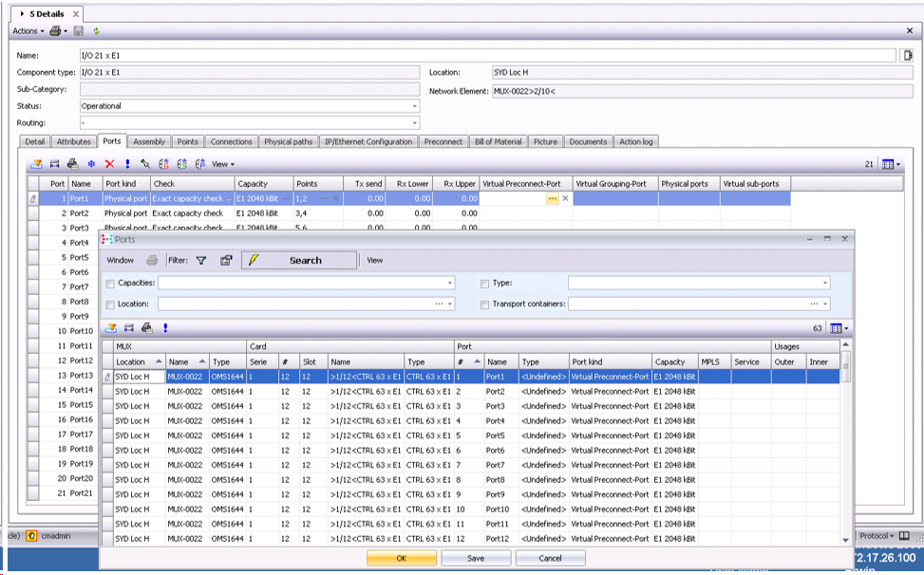Click the disabled floppy save icon beside print
Viewport: 924px width, 575px height.
pyautogui.click(x=79, y=30)
